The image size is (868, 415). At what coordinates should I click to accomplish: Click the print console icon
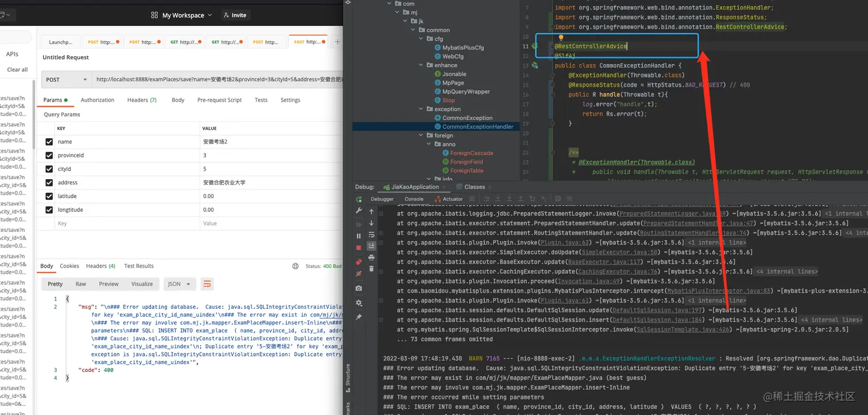(371, 257)
